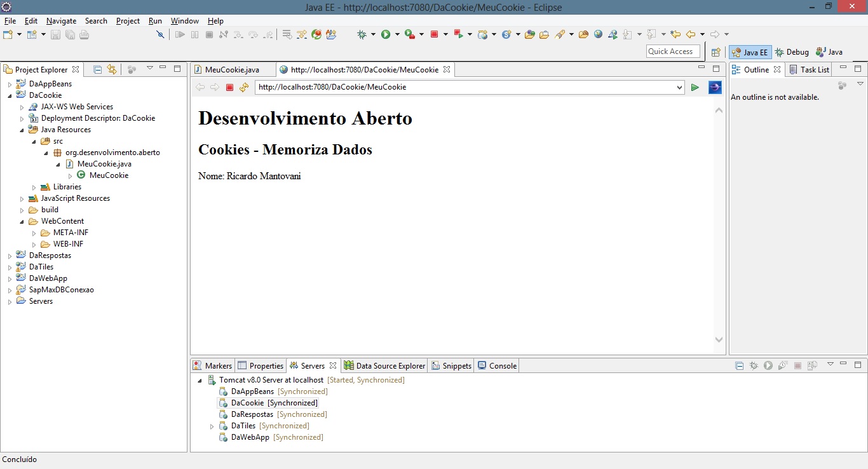Click the browser pane scroll down arrow
This screenshot has width=868, height=469.
719,340
